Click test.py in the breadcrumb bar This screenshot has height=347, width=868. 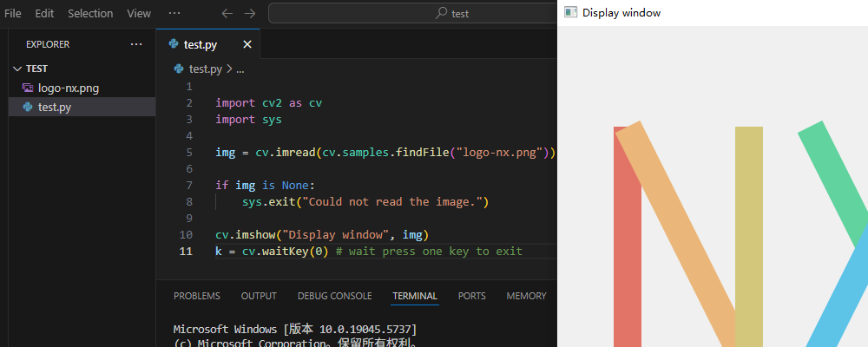pyautogui.click(x=206, y=69)
